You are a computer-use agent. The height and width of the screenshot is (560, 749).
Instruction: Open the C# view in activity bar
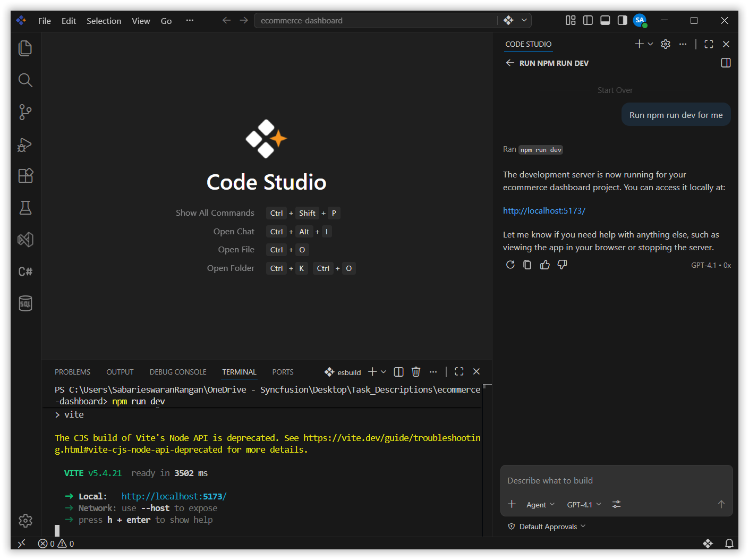click(x=25, y=271)
